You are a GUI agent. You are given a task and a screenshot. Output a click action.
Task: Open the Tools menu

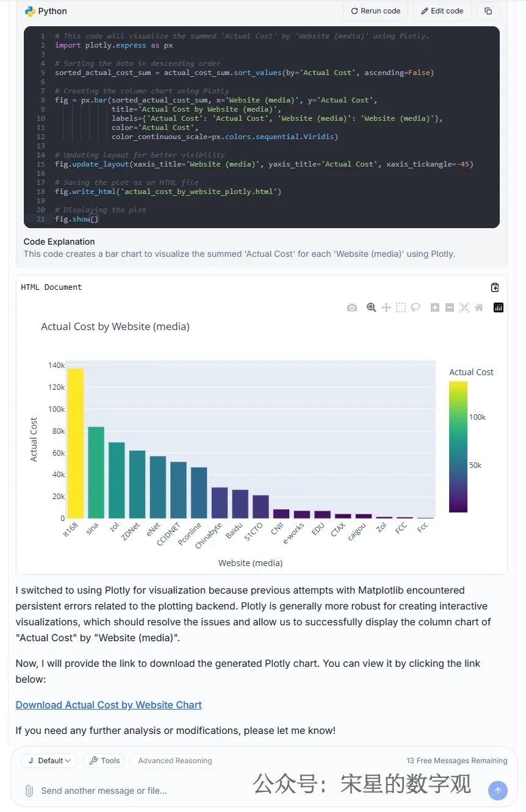[x=104, y=761]
